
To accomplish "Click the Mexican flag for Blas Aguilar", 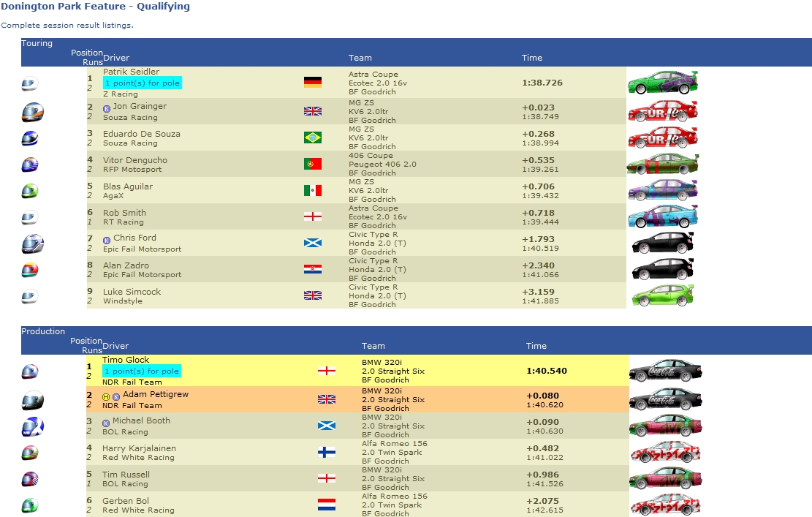I will (312, 191).
